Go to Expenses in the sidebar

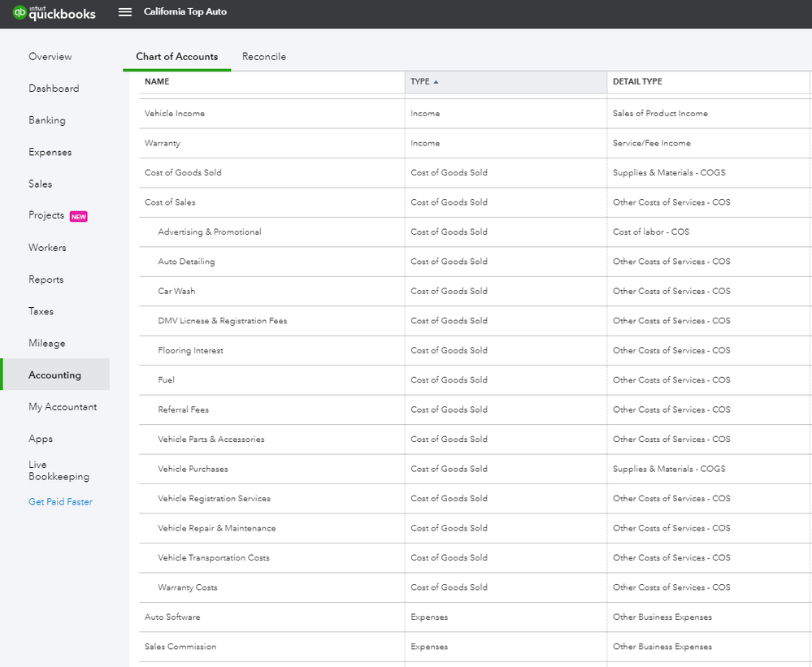pos(50,152)
